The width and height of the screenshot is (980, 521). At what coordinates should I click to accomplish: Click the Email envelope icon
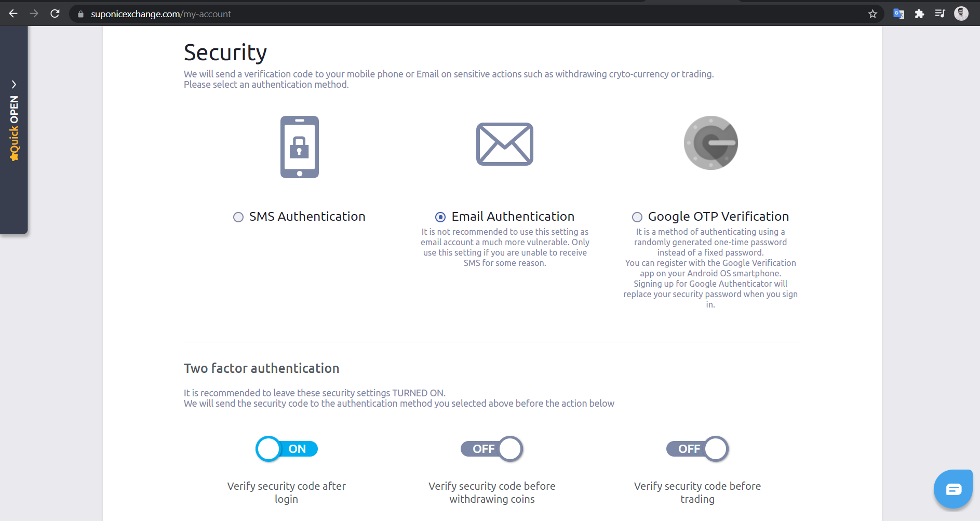coord(505,144)
